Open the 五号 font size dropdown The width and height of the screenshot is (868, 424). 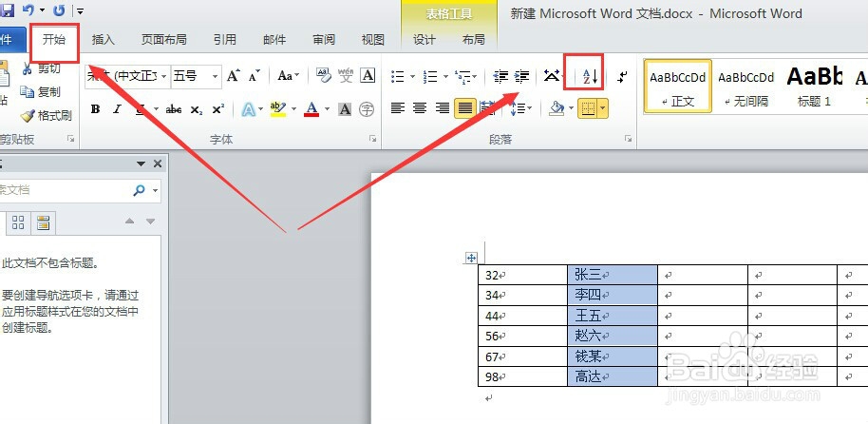[215, 76]
